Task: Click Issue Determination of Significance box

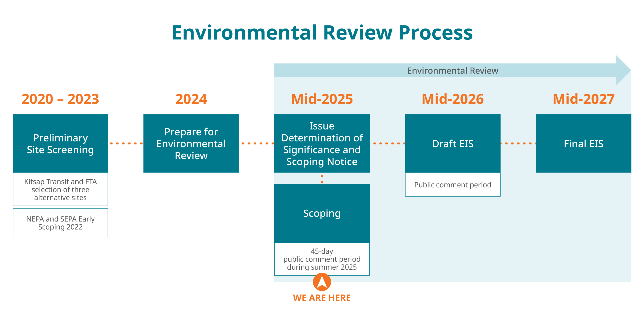Action: coord(322,144)
